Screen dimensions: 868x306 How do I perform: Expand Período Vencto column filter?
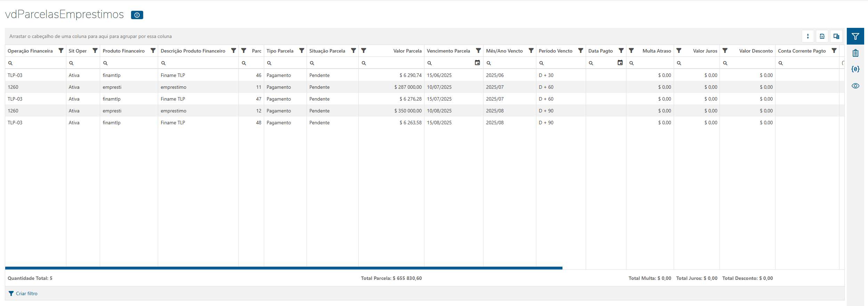point(580,50)
